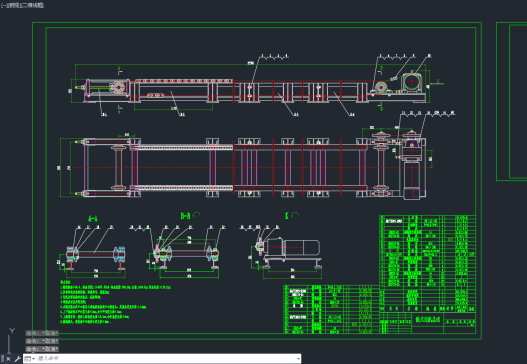The image size is (527, 364).
Task: Select the gear reducer in the elevation view
Action: click(412, 82)
